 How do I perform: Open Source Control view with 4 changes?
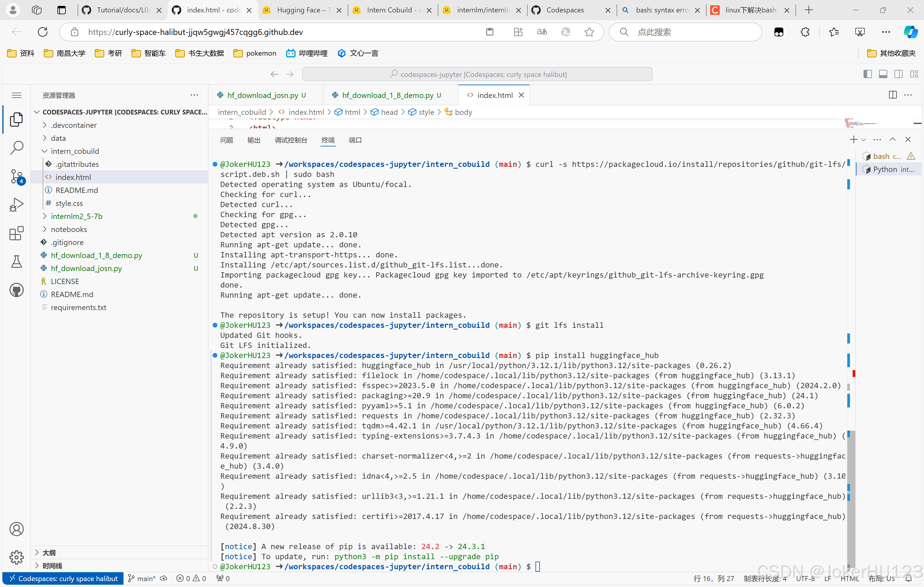(x=17, y=176)
